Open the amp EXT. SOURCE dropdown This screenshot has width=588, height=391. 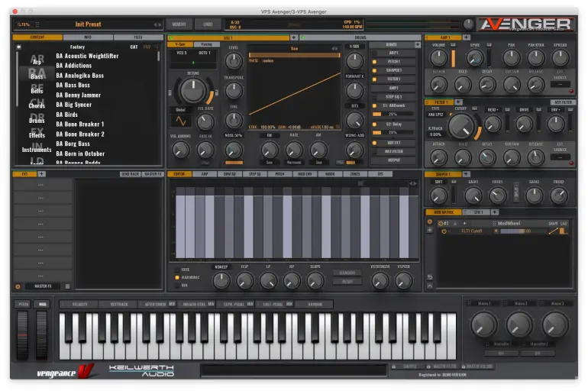(561, 84)
